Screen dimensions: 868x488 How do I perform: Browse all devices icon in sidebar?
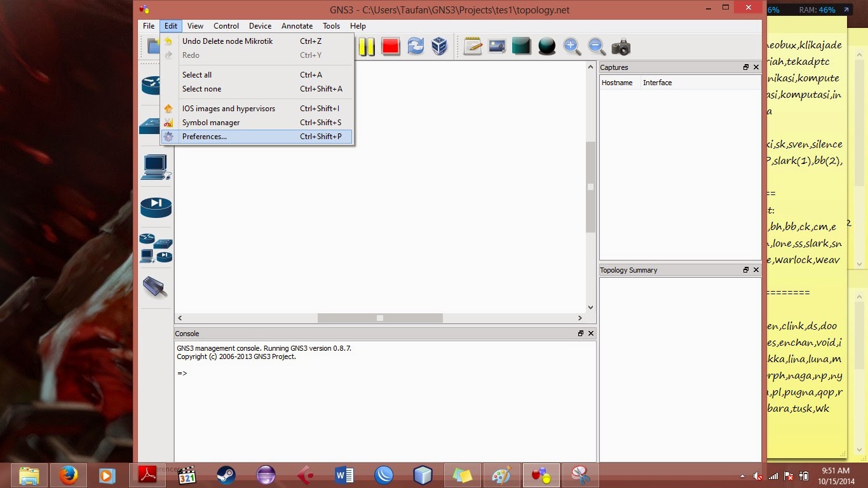pos(156,248)
